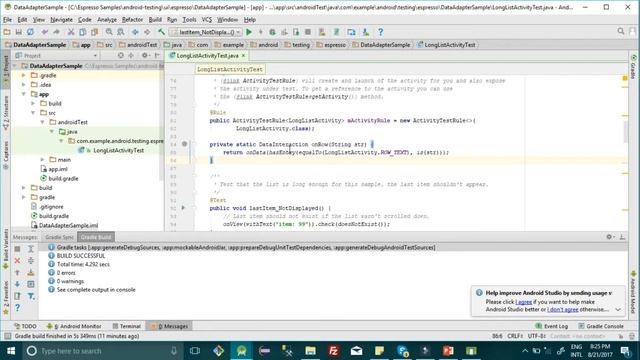This screenshot has height=360, width=640.
Task: Open the run configuration dropdown lastItem_NotDispla
Action: (x=206, y=32)
